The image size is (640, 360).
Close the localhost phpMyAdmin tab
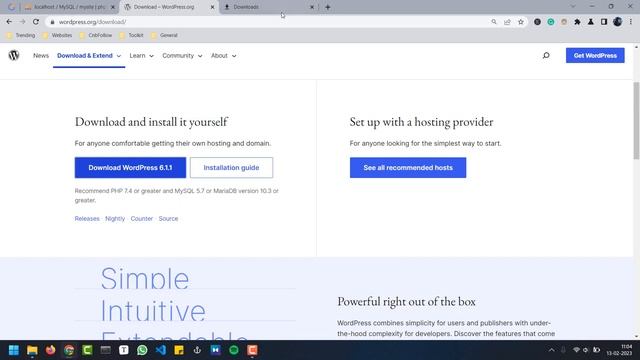(113, 7)
